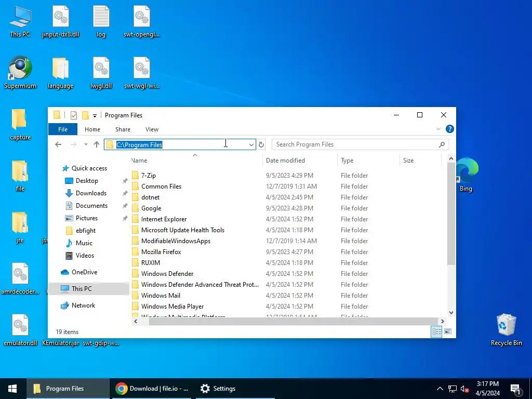Select emulator.dll desktop file
Screen dimensions: 532x399
pos(20,330)
